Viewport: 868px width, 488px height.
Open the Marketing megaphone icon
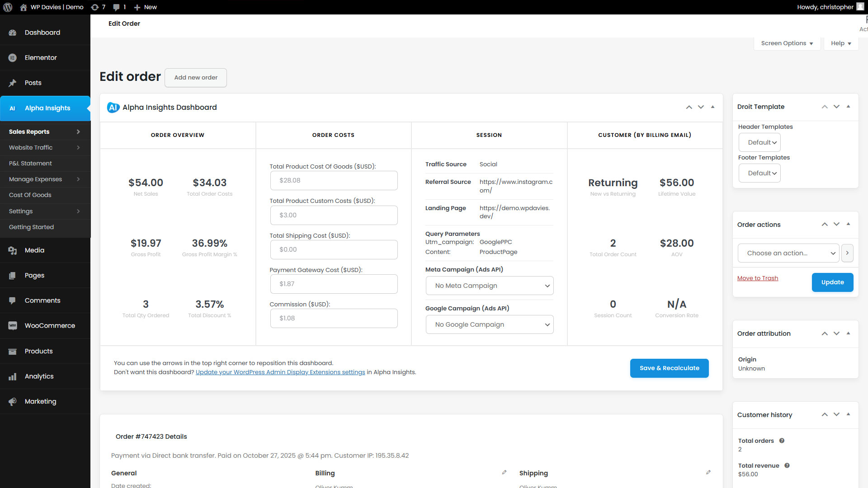coord(13,402)
